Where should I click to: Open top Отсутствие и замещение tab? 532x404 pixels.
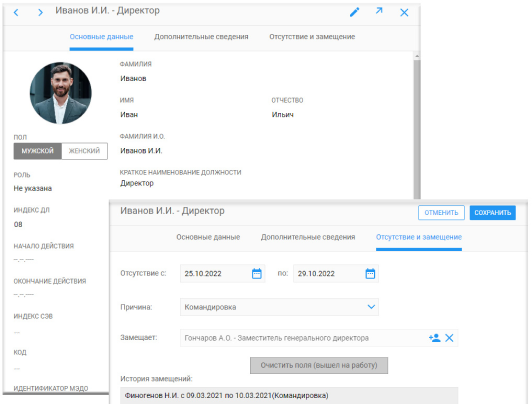point(312,37)
